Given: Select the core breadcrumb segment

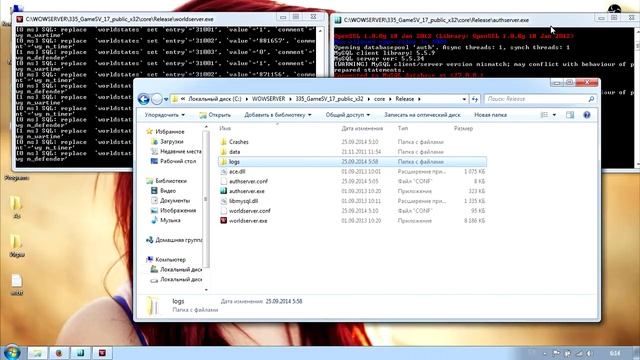Looking at the screenshot, I should click(x=379, y=99).
